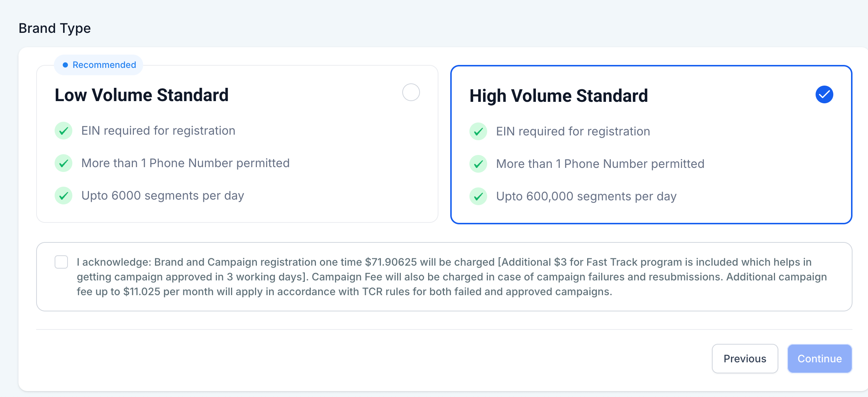Go back with the Previous button

[745, 359]
